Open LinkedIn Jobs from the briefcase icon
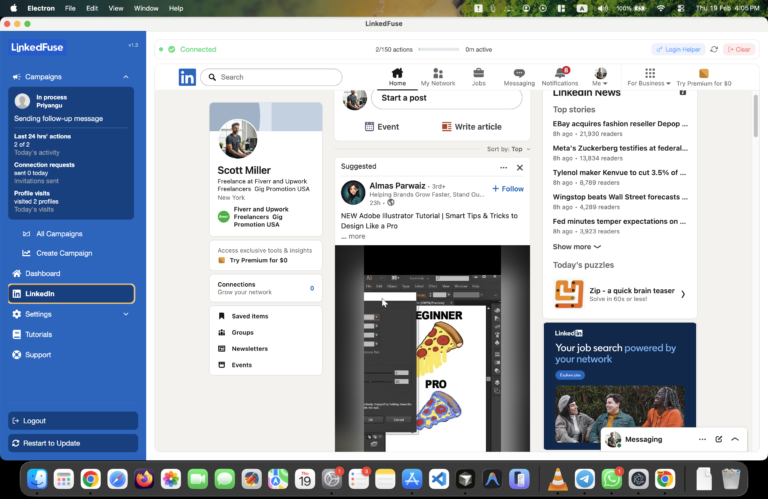768x499 pixels. 479,76
